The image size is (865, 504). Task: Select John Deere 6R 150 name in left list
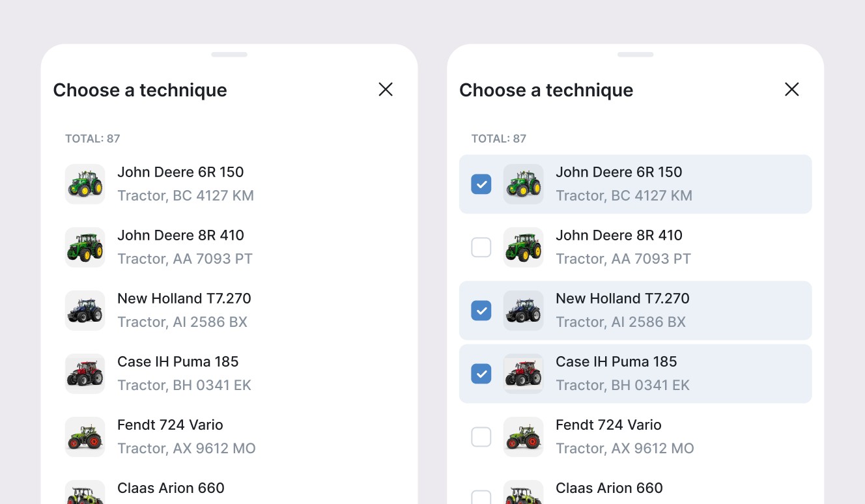click(180, 173)
